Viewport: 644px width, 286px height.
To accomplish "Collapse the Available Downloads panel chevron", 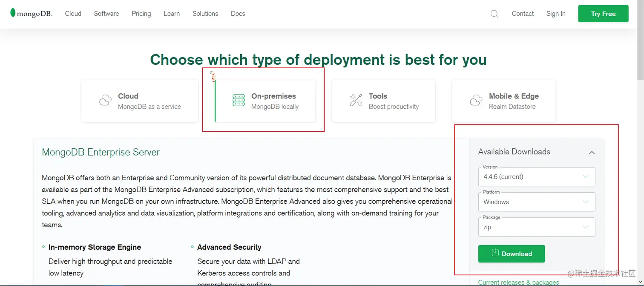I will (592, 152).
